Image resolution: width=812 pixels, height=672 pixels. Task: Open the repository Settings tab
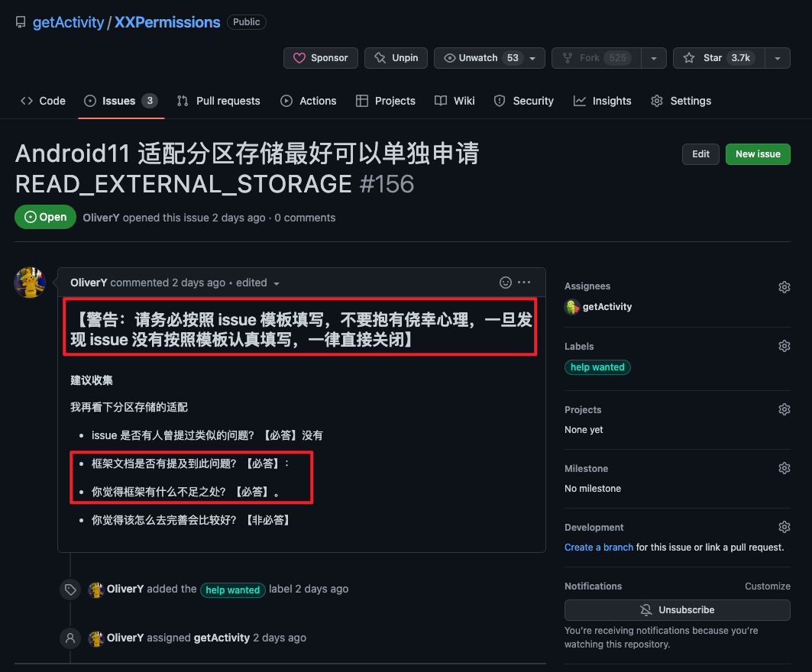(681, 101)
